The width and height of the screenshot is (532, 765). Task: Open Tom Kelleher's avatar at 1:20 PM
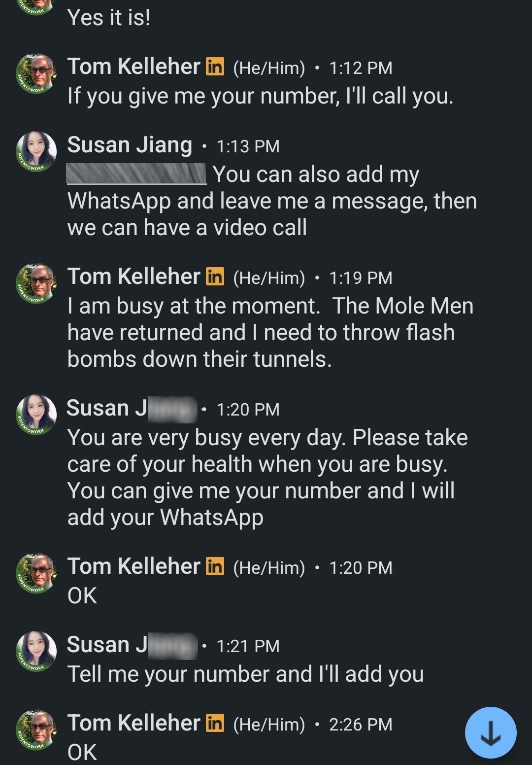[x=36, y=573]
